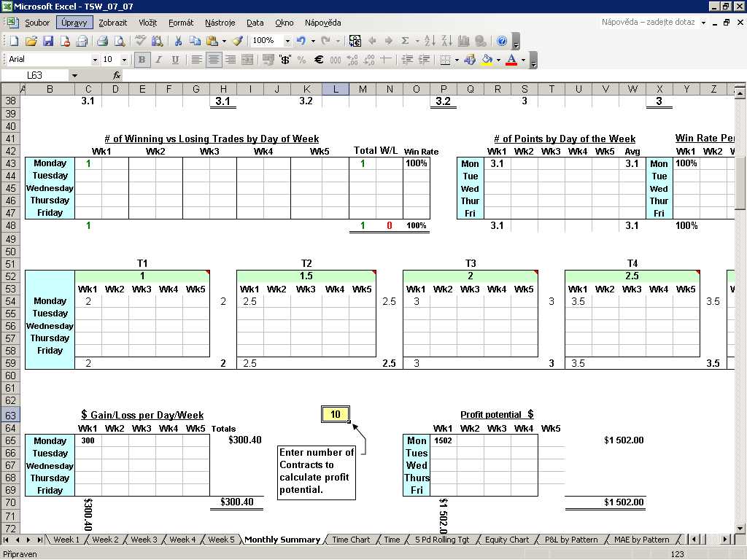Viewport: 747px width, 560px height.
Task: Cut selection with the scissors icon
Action: (x=178, y=41)
